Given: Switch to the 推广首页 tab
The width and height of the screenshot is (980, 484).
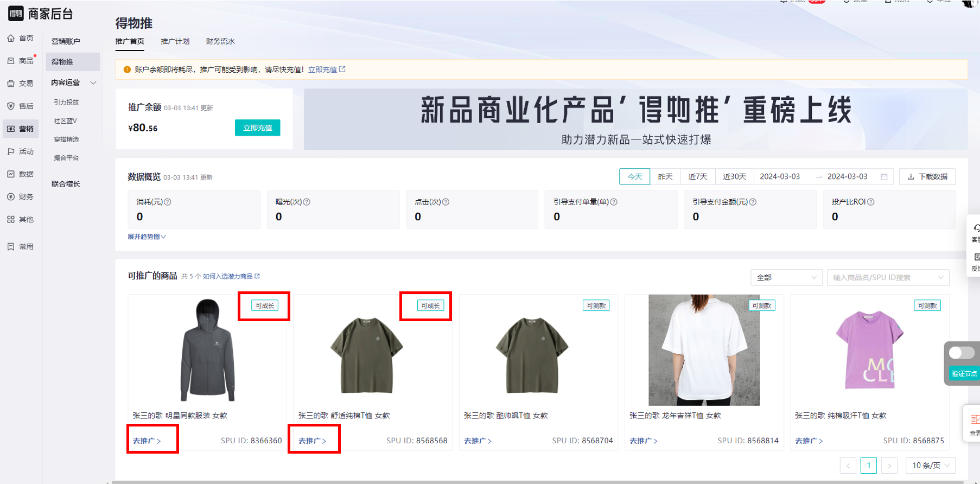Looking at the screenshot, I should 130,41.
